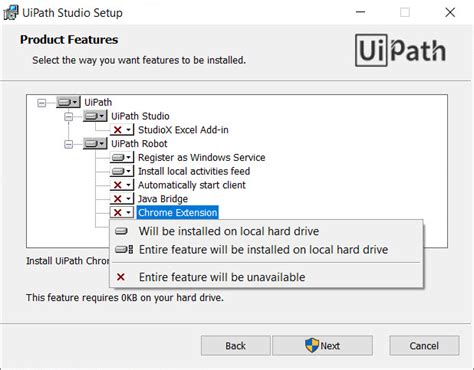The height and width of the screenshot is (370, 474).
Task: Collapse the UiPath root tree node
Action: point(42,103)
